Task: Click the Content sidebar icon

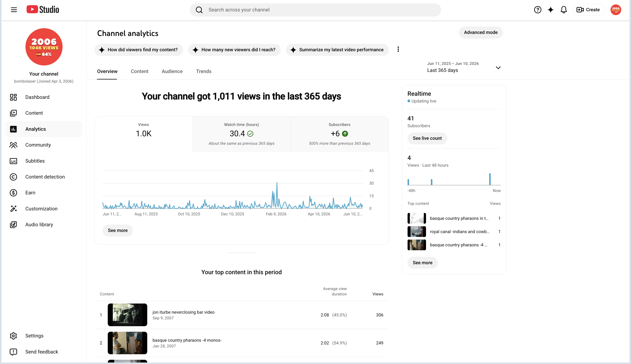Action: click(13, 113)
